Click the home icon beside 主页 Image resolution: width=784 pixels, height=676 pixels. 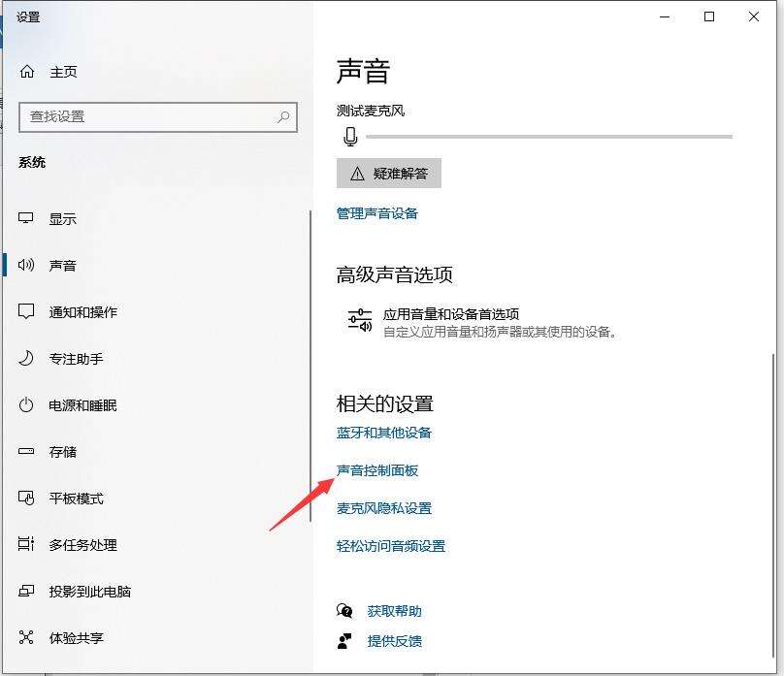click(x=27, y=72)
